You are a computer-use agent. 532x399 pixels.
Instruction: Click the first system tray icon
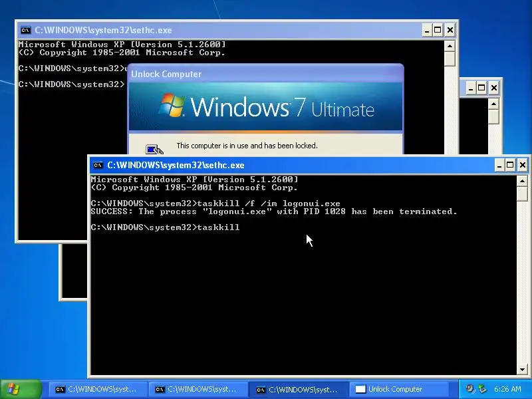click(469, 389)
